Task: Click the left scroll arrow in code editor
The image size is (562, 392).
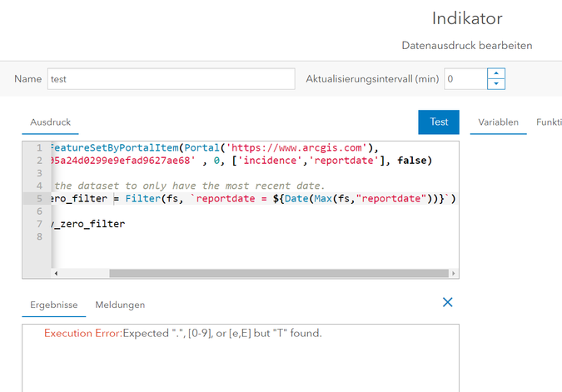Action: point(57,273)
